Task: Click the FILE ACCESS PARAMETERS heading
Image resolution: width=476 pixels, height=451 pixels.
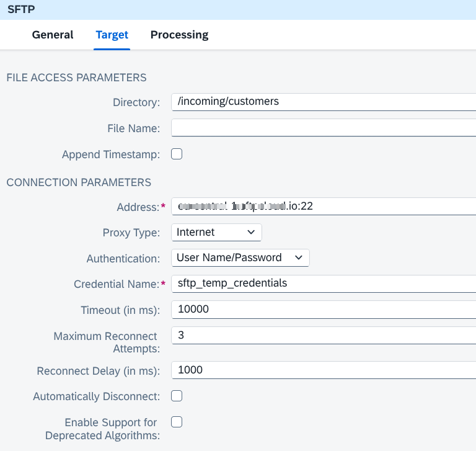Action: point(76,78)
